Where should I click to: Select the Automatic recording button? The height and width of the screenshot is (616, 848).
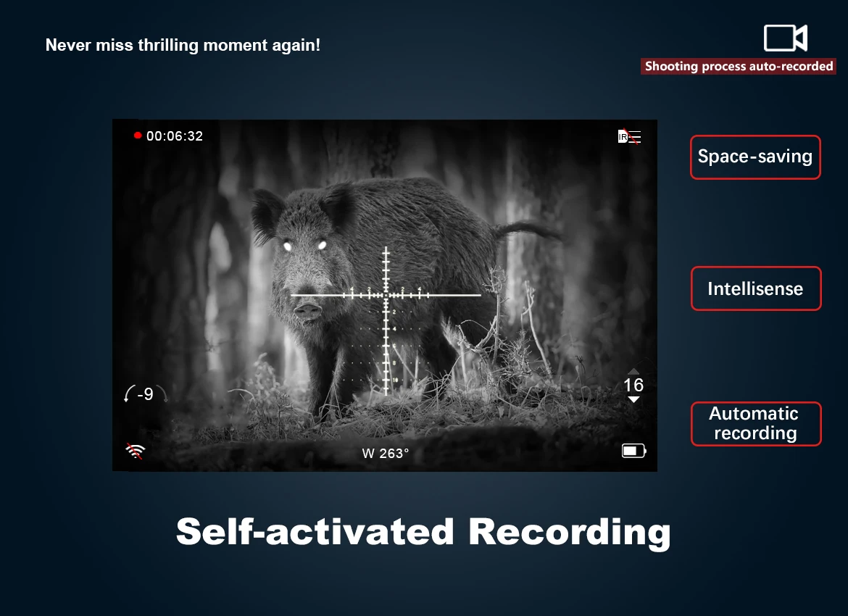[x=755, y=423]
